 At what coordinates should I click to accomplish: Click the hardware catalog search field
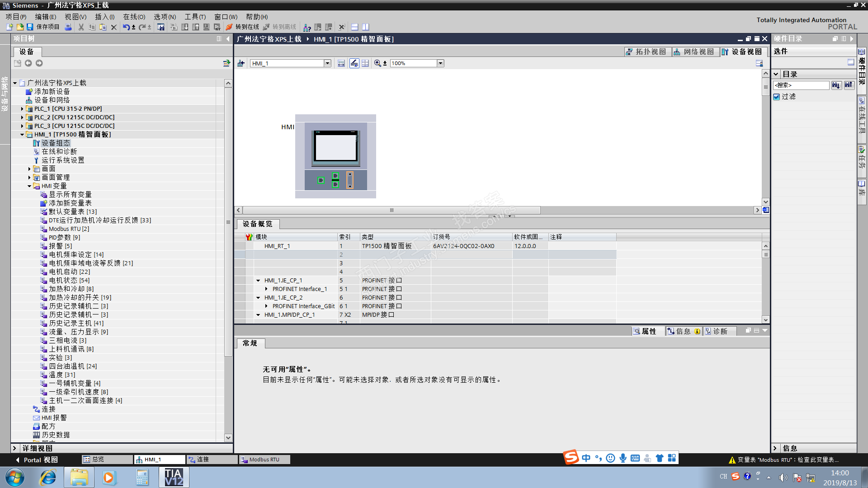click(x=801, y=85)
